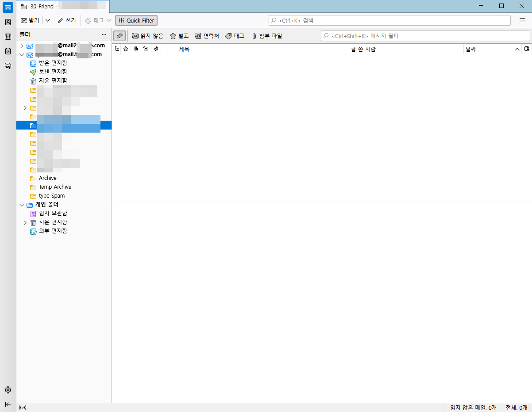Sort by 날짜 column header
Viewport: 532px width, 412px height.
[493, 49]
